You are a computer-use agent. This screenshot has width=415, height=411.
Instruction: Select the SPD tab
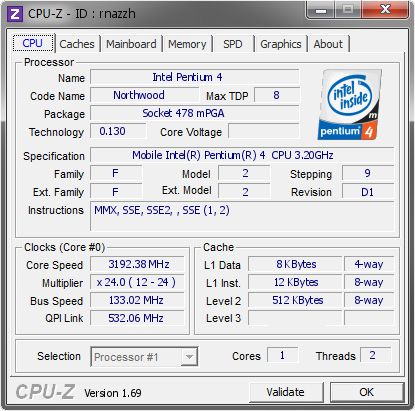[233, 44]
